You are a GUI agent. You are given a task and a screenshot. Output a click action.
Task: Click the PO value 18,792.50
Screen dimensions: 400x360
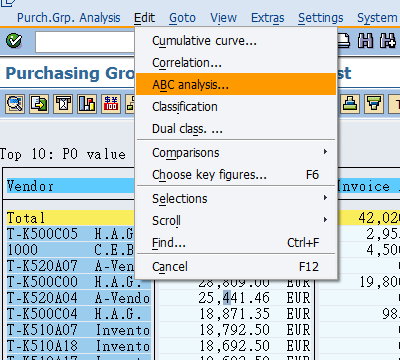point(234,330)
